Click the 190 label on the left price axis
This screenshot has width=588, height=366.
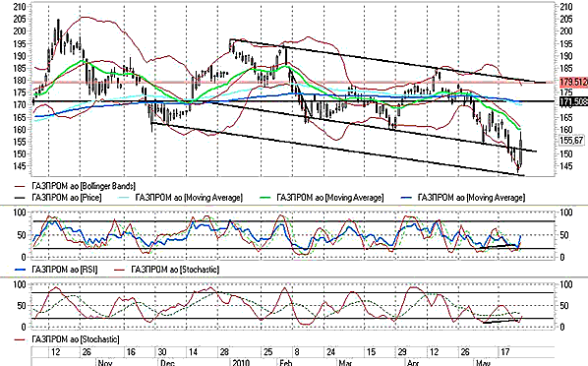(20, 56)
